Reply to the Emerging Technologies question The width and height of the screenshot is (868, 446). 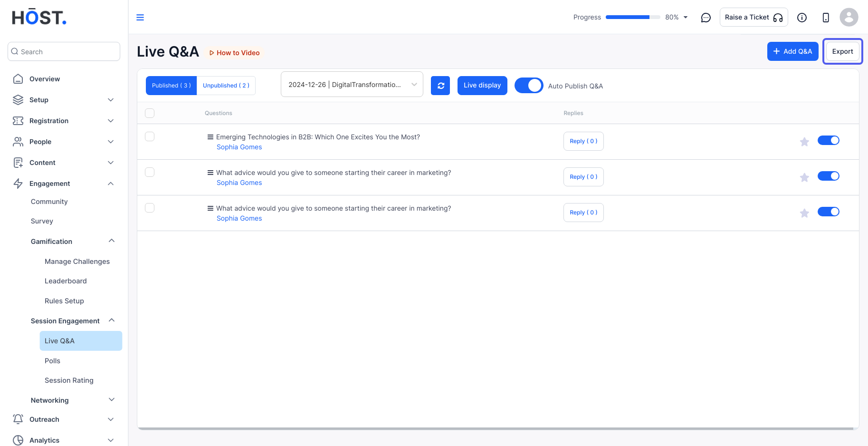[x=583, y=141]
